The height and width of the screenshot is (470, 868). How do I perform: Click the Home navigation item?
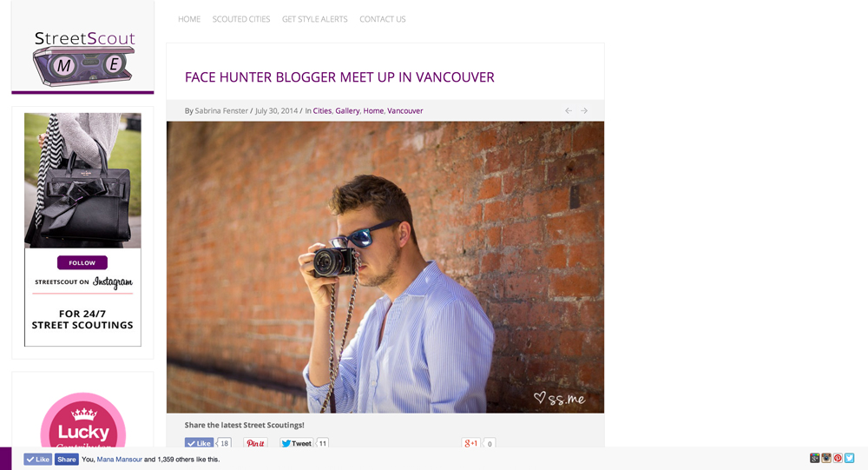[x=189, y=19]
